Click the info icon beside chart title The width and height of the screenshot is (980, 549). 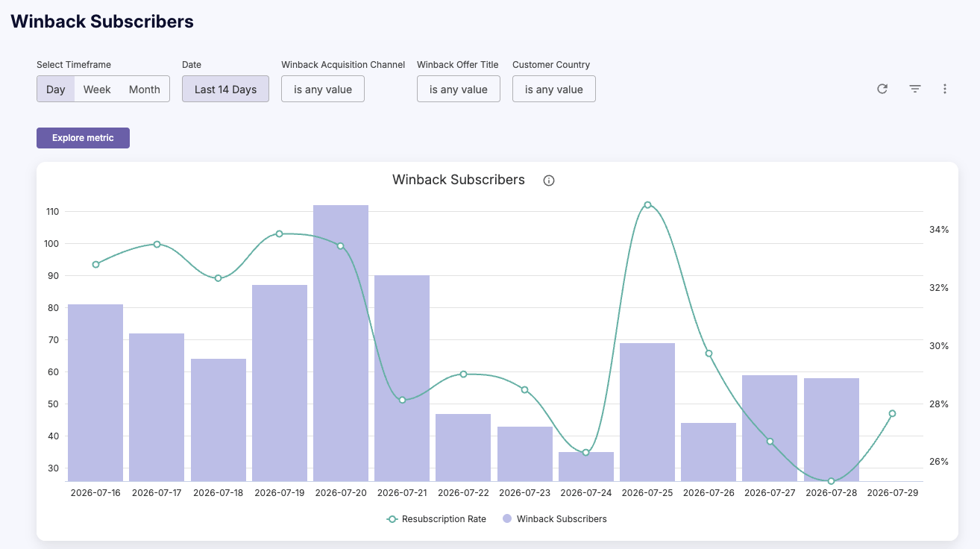(549, 181)
